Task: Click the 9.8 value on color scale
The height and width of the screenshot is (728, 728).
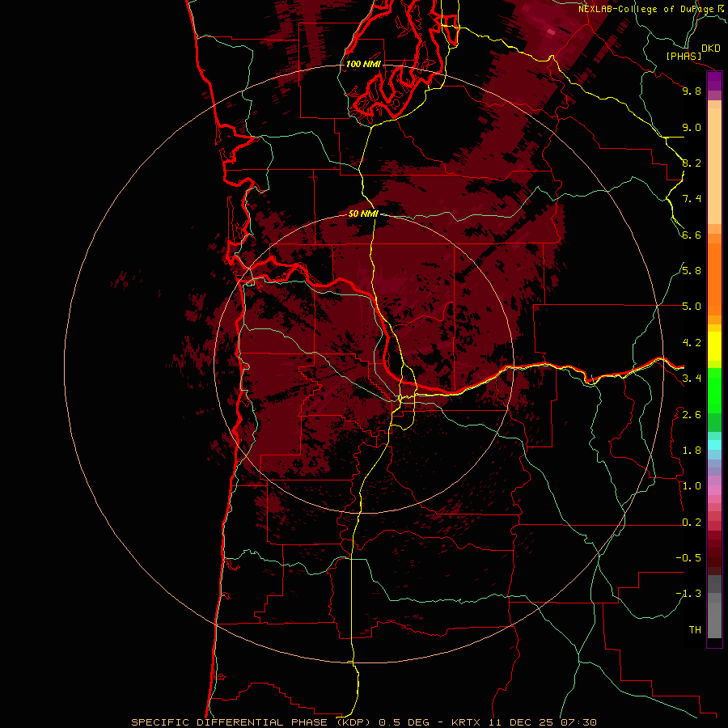Action: 692,91
